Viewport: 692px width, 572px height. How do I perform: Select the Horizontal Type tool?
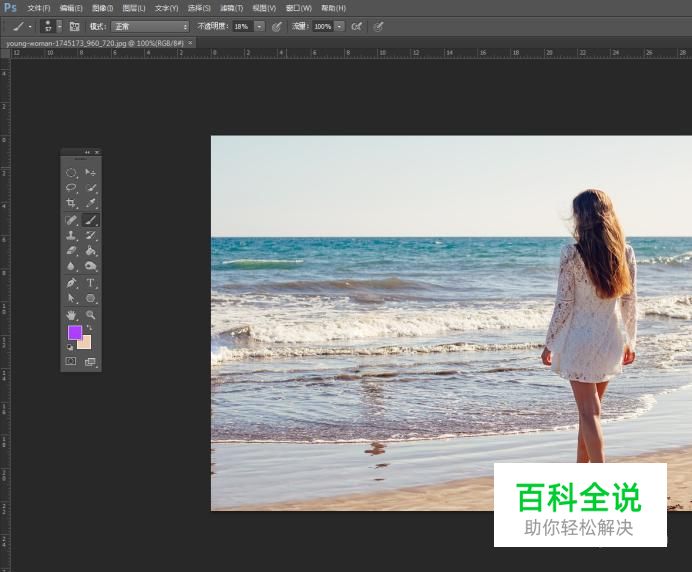[x=90, y=283]
